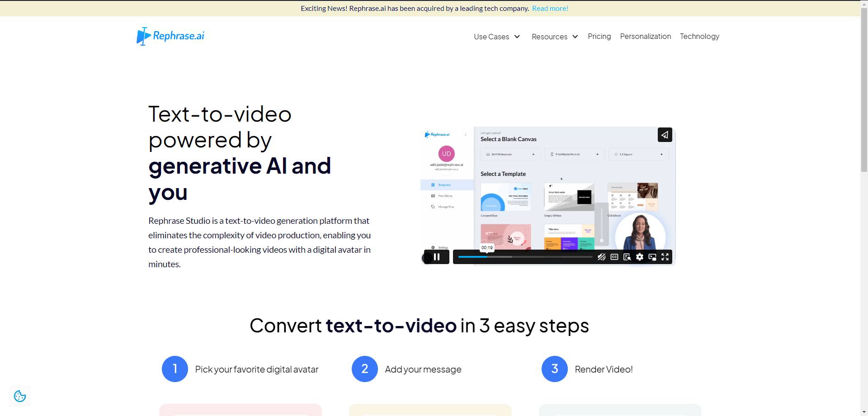Viewport: 868px width, 416px height.
Task: Go to the Pricing page
Action: [x=599, y=36]
